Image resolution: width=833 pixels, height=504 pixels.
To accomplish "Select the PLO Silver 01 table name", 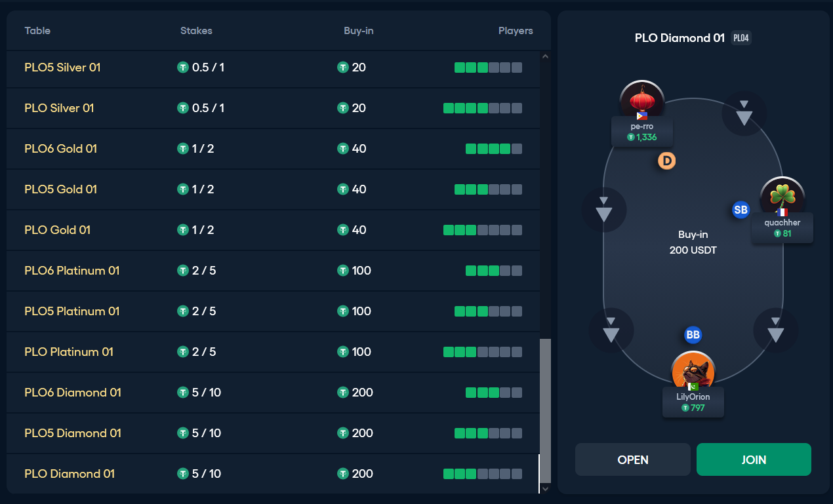I will click(59, 108).
